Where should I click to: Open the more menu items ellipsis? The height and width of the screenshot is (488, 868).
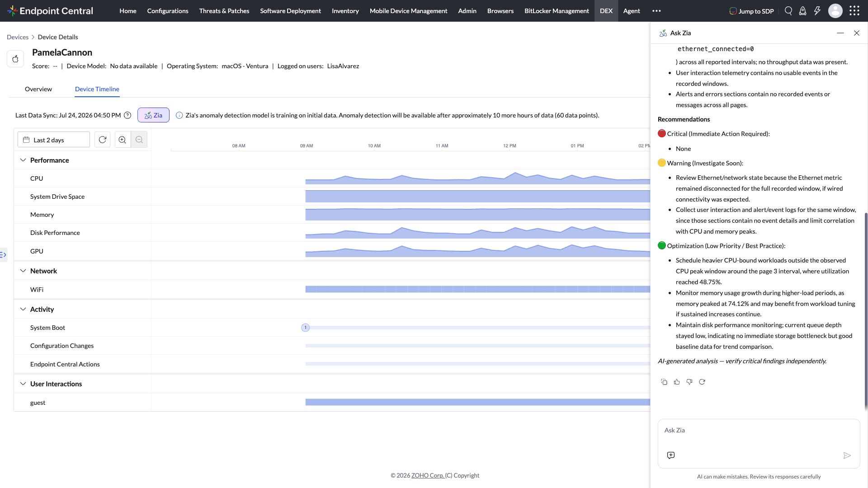pos(656,11)
